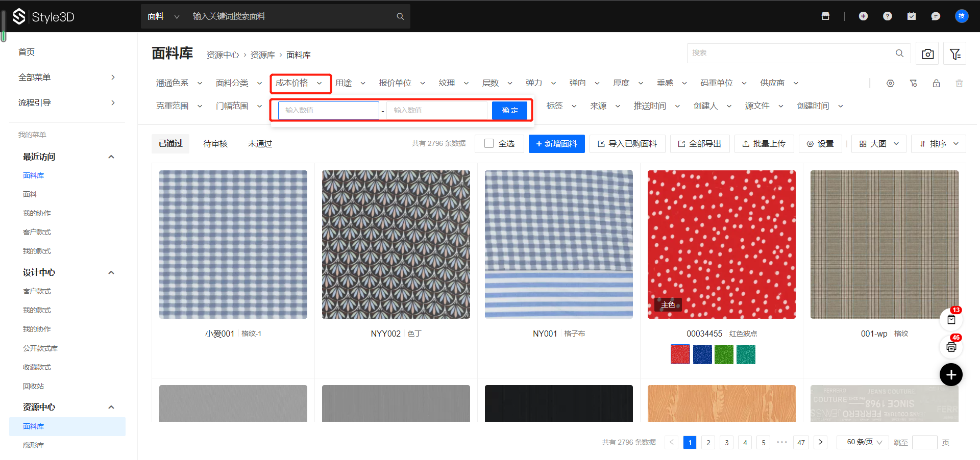Switch to the 未通过 tab
980x460 pixels.
coord(260,144)
